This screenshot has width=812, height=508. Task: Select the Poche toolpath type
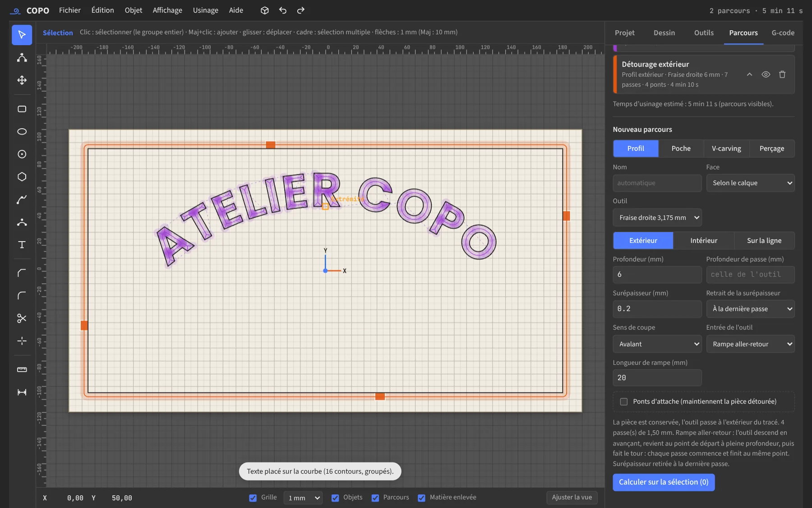pos(681,149)
